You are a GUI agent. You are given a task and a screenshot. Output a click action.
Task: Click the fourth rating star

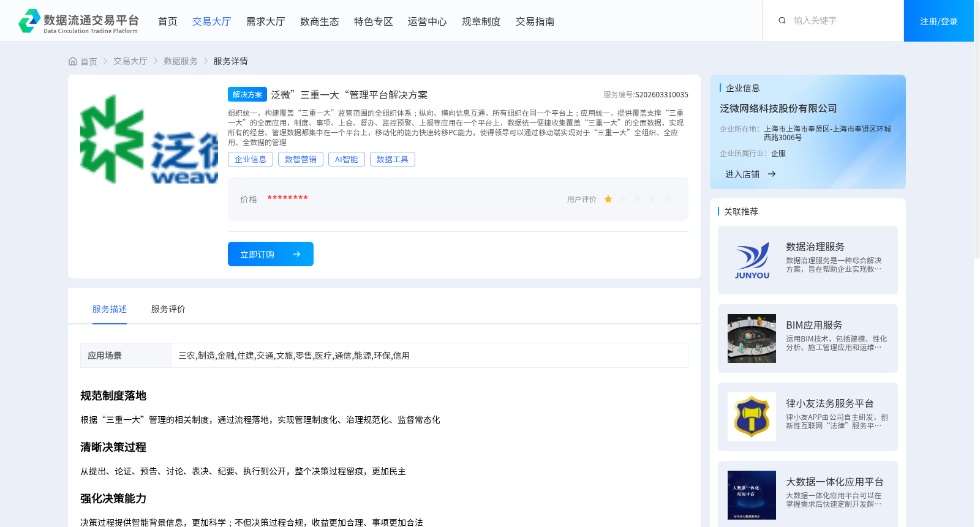click(652, 199)
